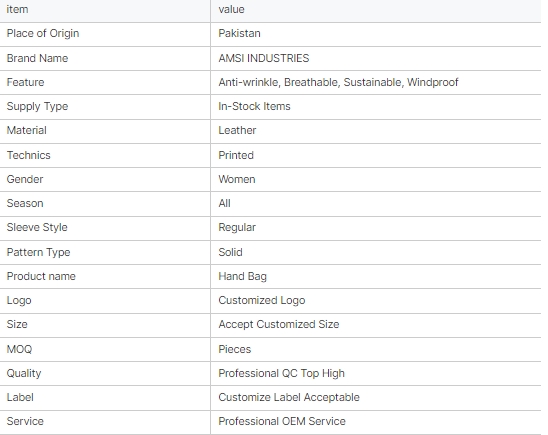Click the Hand Bag product name

click(243, 276)
